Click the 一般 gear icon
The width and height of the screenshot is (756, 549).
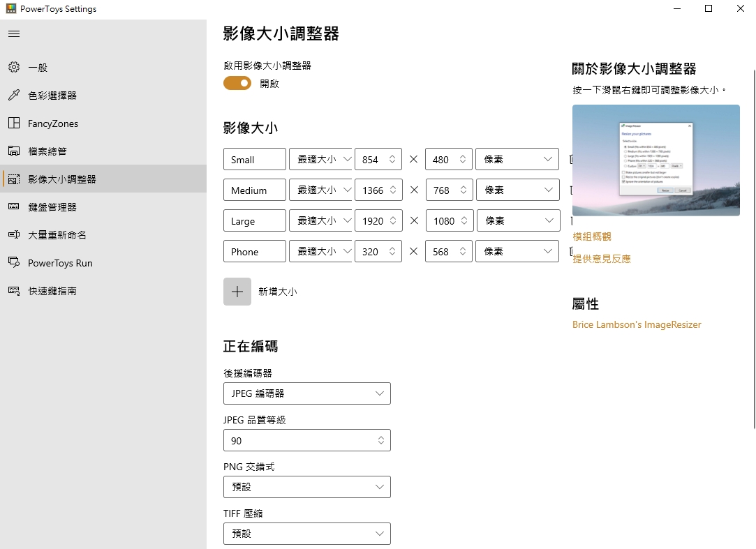[14, 68]
